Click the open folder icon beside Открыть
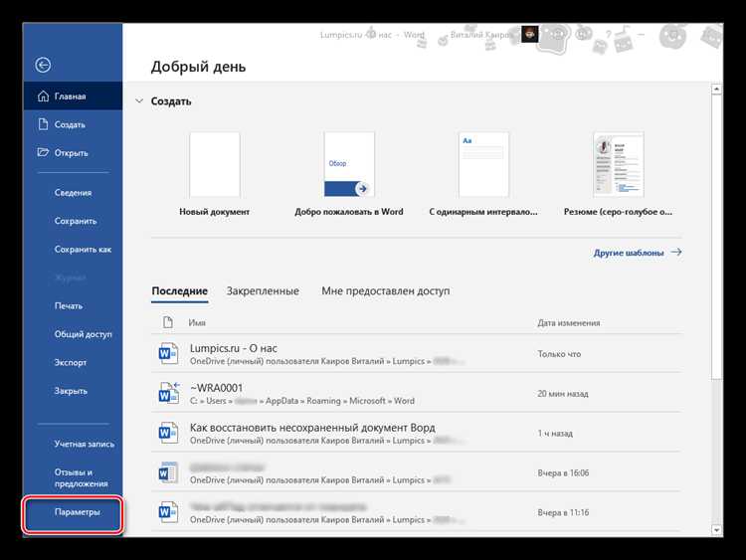Viewport: 746px width, 560px height. tap(43, 153)
